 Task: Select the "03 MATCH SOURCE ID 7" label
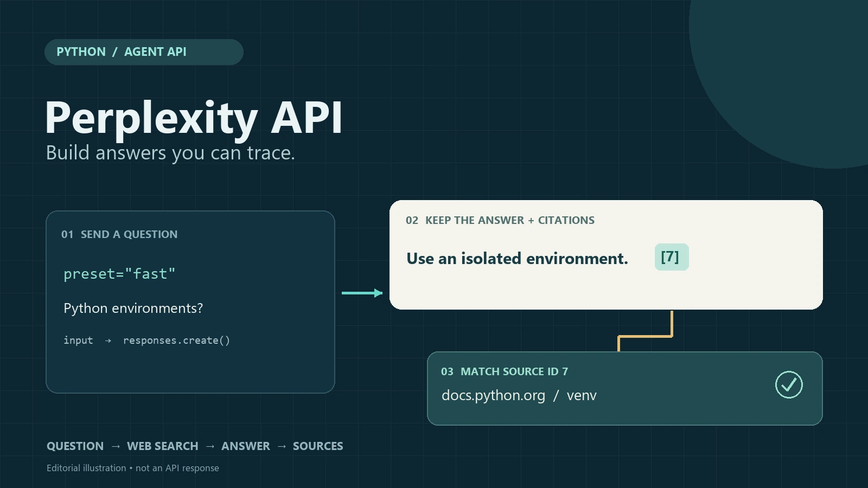point(505,371)
